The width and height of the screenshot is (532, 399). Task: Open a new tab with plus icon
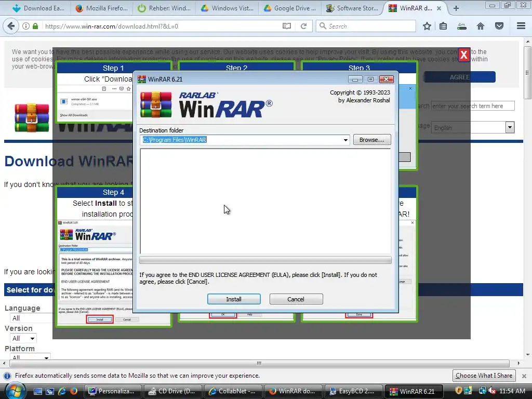point(456,8)
